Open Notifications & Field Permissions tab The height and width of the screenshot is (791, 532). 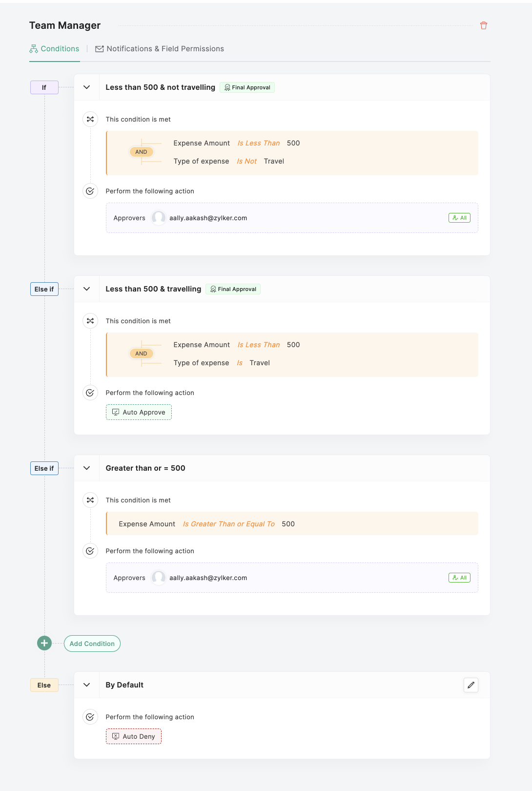(160, 49)
